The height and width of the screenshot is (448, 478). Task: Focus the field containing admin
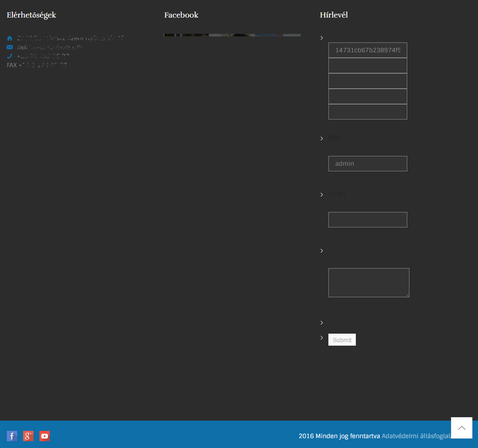(x=368, y=164)
